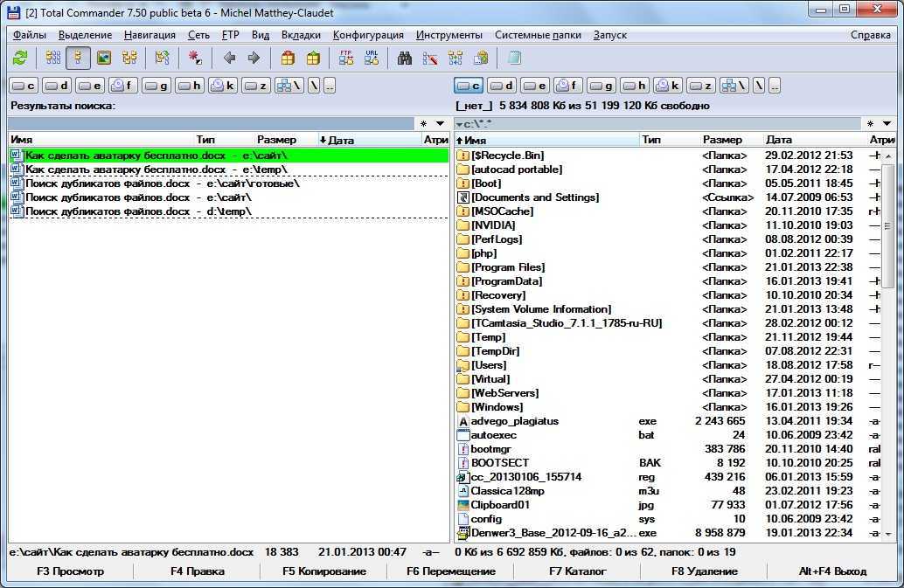
Task: Open the Выделение menu
Action: click(86, 35)
